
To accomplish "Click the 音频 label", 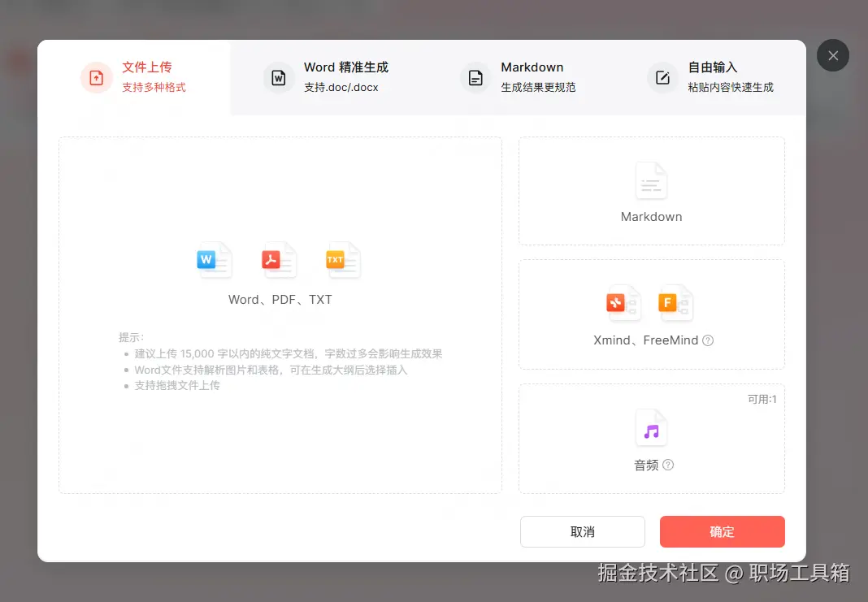I will tap(646, 465).
